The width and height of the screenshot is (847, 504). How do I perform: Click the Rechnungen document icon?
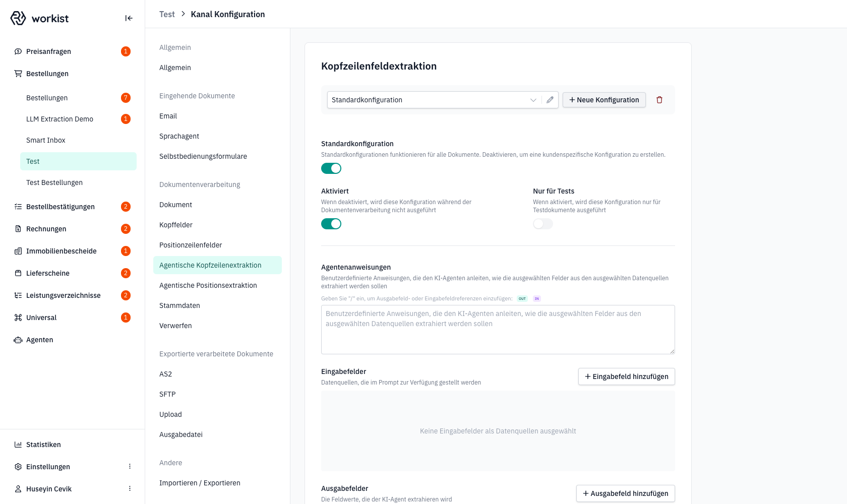pos(18,229)
